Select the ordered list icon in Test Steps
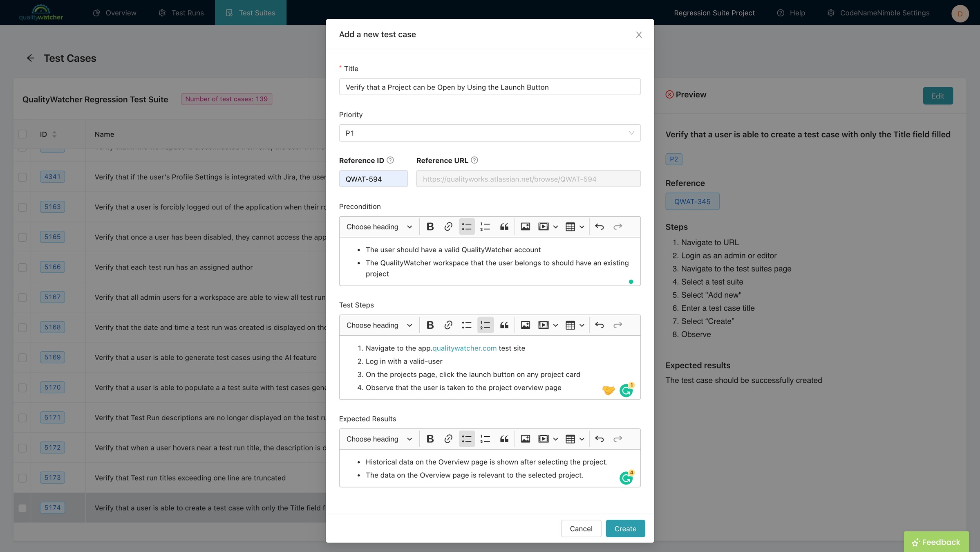 485,325
